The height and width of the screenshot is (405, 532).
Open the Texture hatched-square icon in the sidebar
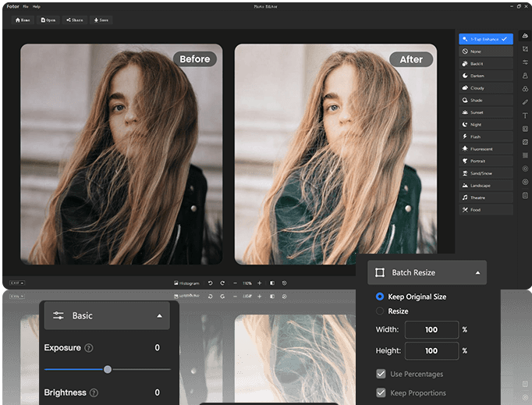click(525, 142)
